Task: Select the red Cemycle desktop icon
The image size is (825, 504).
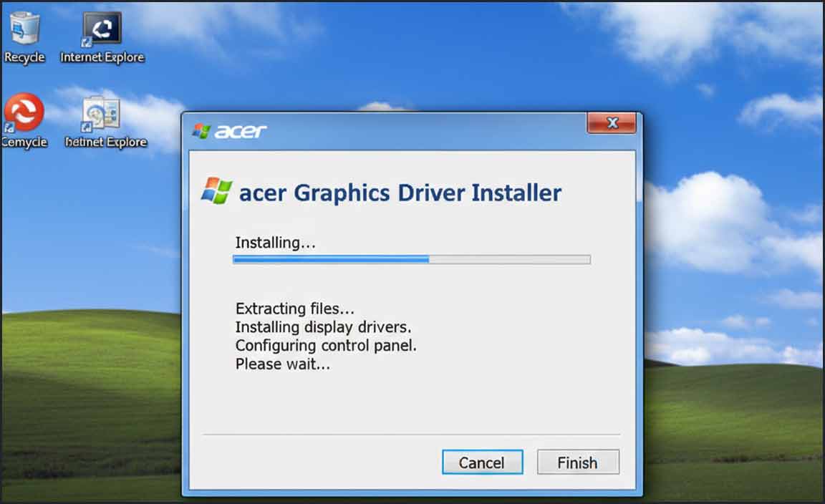Action: [24, 120]
